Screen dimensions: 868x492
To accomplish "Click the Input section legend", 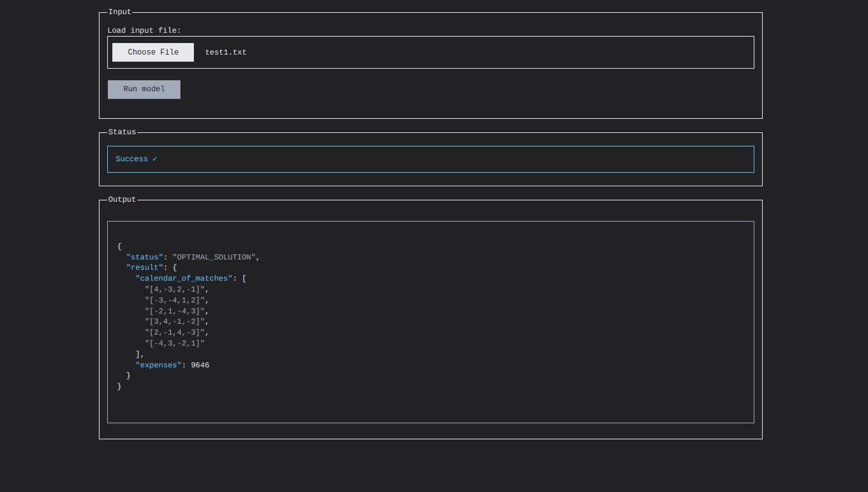I will click(x=119, y=12).
